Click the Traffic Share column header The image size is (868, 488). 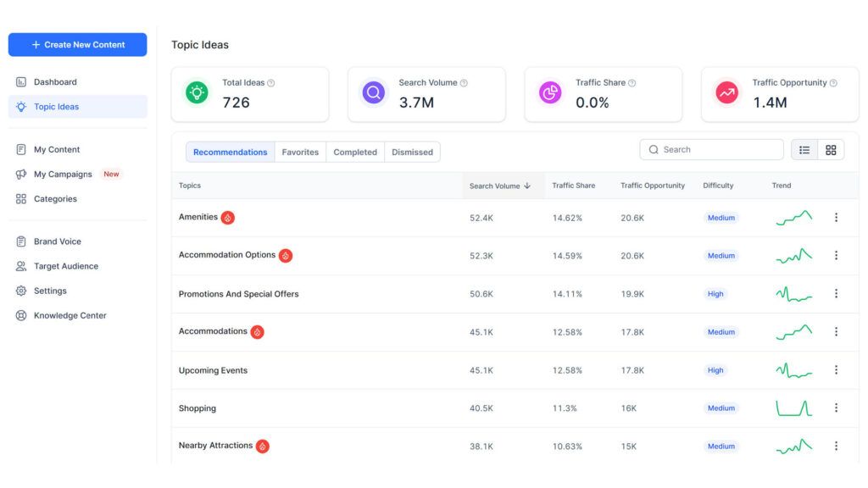574,186
